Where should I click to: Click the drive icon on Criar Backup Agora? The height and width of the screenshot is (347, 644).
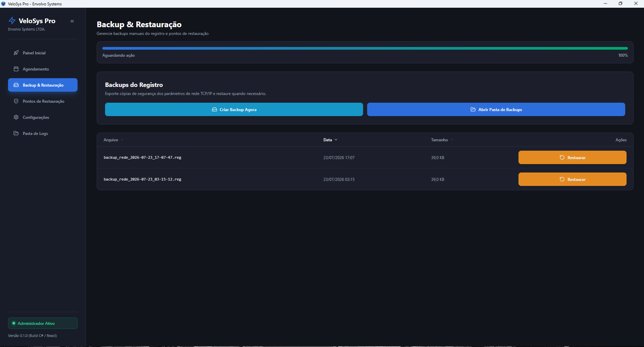(x=214, y=109)
